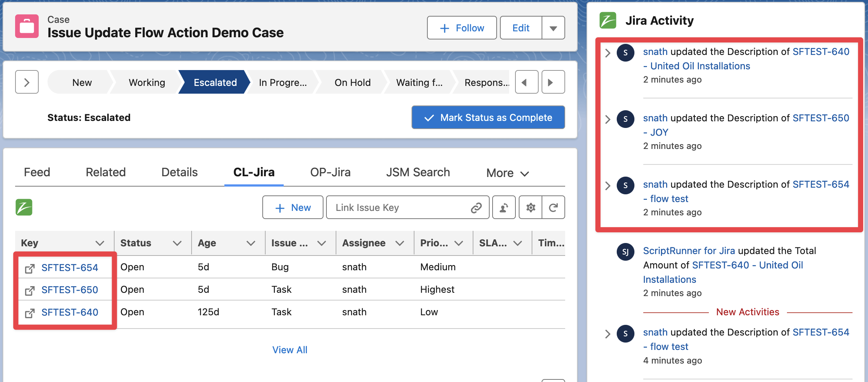
Task: Switch to the Details tab
Action: 179,172
